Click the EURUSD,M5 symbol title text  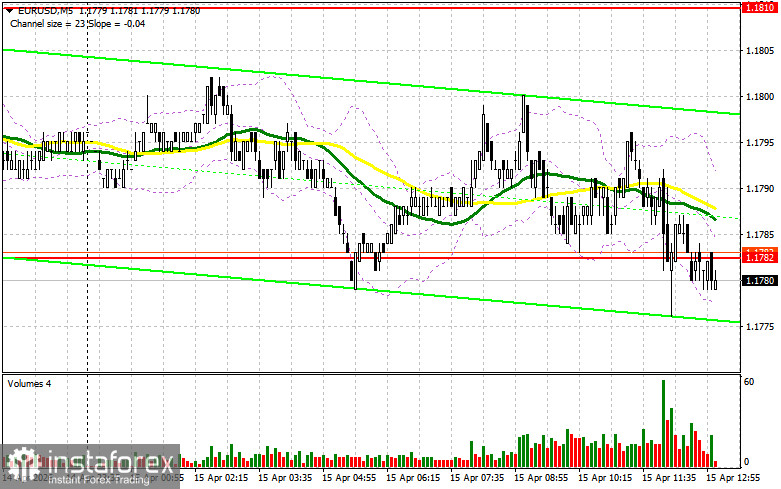45,10
